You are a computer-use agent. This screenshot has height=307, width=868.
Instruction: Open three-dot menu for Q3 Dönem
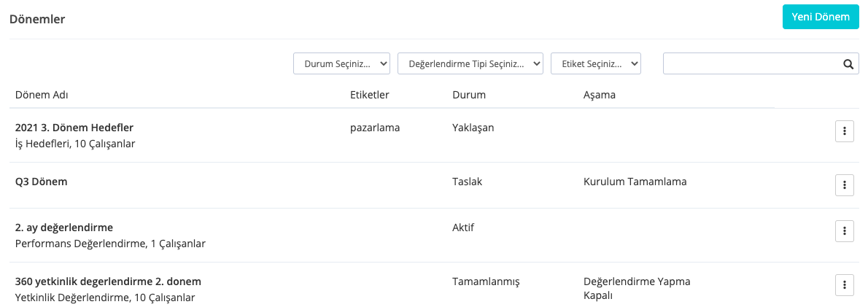point(844,185)
